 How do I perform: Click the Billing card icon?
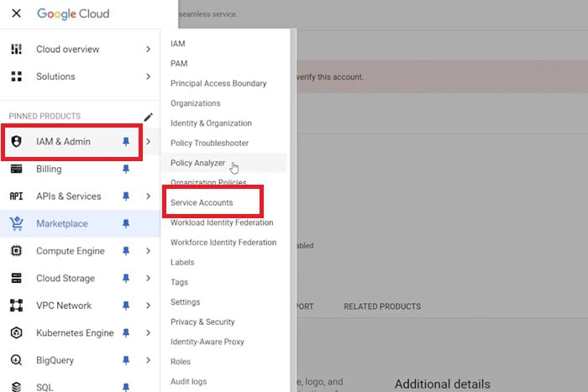coord(16,169)
